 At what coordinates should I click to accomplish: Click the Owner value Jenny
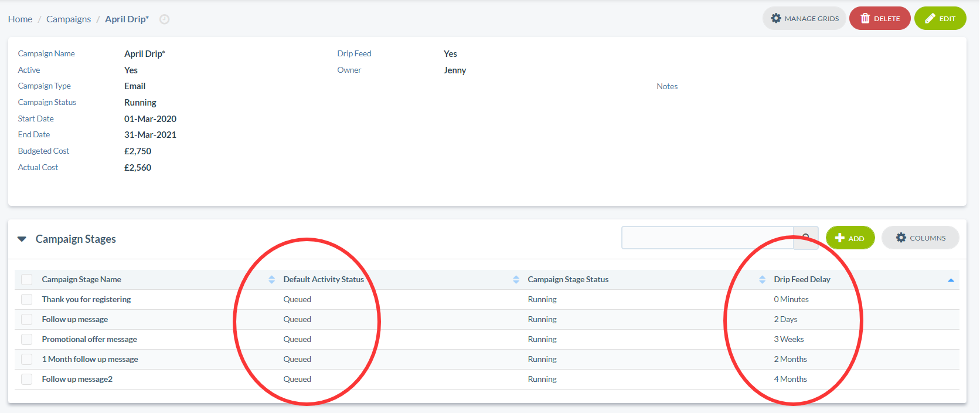click(455, 70)
